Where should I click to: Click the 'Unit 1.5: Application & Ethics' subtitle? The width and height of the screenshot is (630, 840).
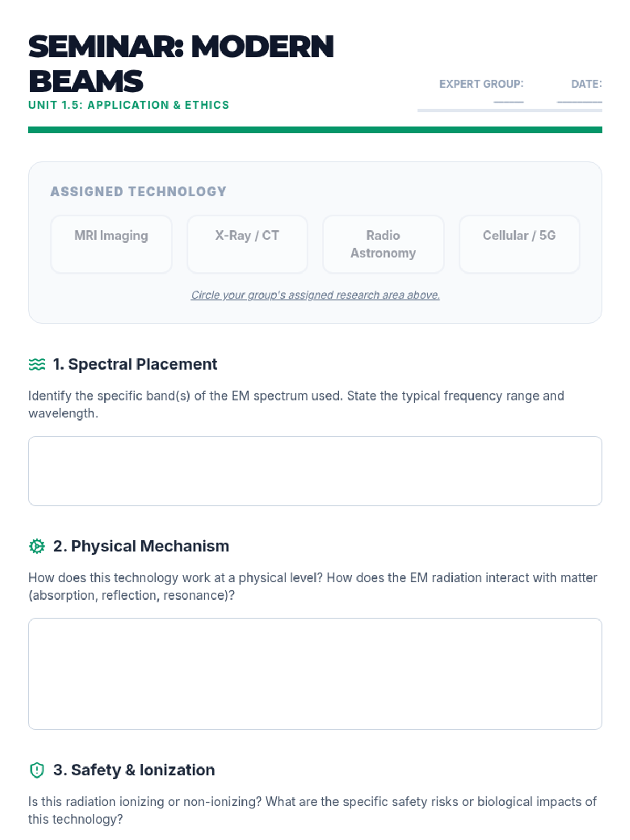click(129, 105)
